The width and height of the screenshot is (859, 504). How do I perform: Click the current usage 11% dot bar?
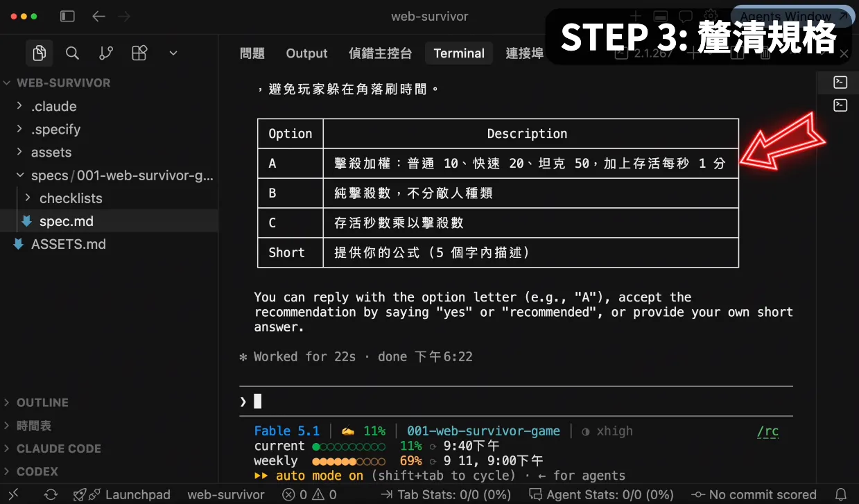[x=349, y=446]
